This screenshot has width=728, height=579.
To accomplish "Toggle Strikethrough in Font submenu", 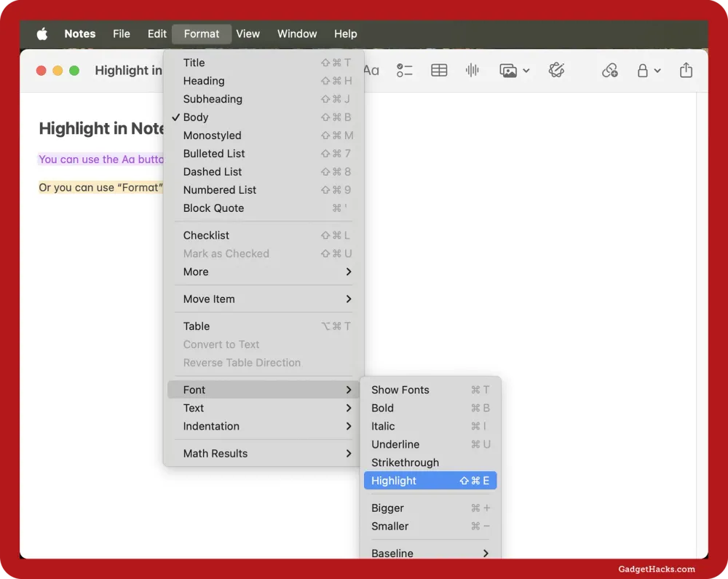I will click(430, 462).
